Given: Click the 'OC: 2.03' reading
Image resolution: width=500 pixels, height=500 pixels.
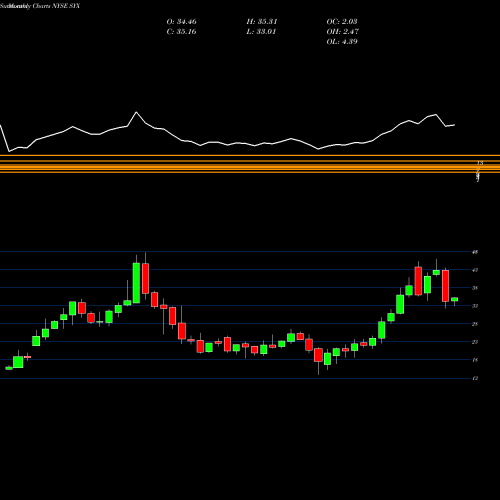Looking at the screenshot, I should [342, 22].
